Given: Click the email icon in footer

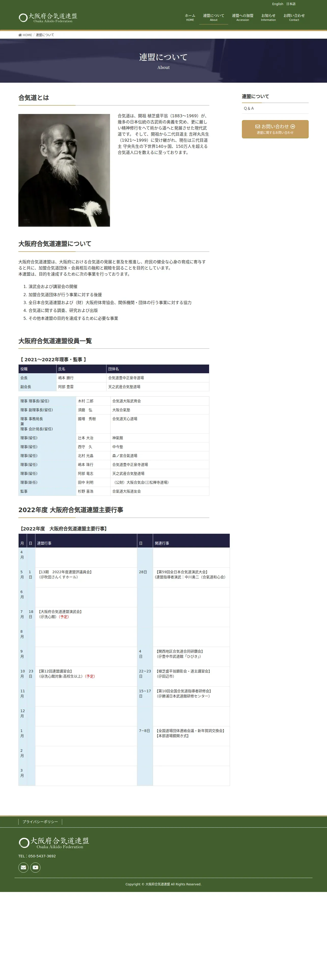Looking at the screenshot, I should (x=23, y=867).
